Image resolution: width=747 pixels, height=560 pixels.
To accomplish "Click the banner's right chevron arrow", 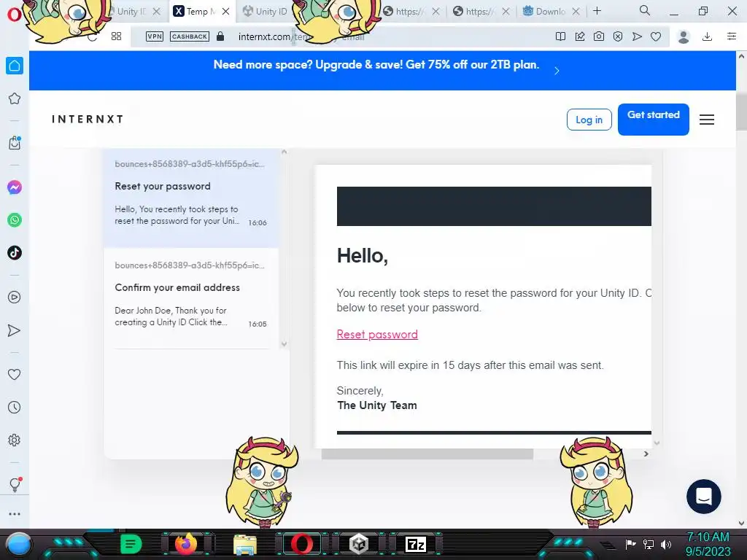I will [x=557, y=71].
